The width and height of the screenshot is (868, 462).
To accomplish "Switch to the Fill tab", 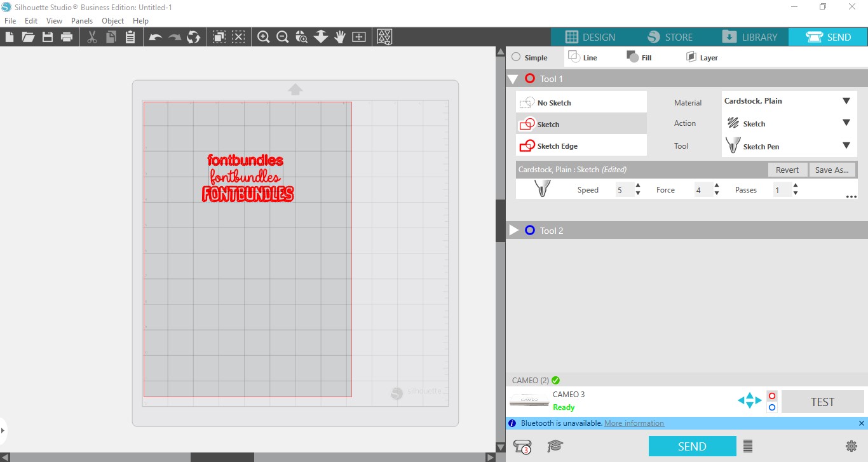I will coord(639,57).
